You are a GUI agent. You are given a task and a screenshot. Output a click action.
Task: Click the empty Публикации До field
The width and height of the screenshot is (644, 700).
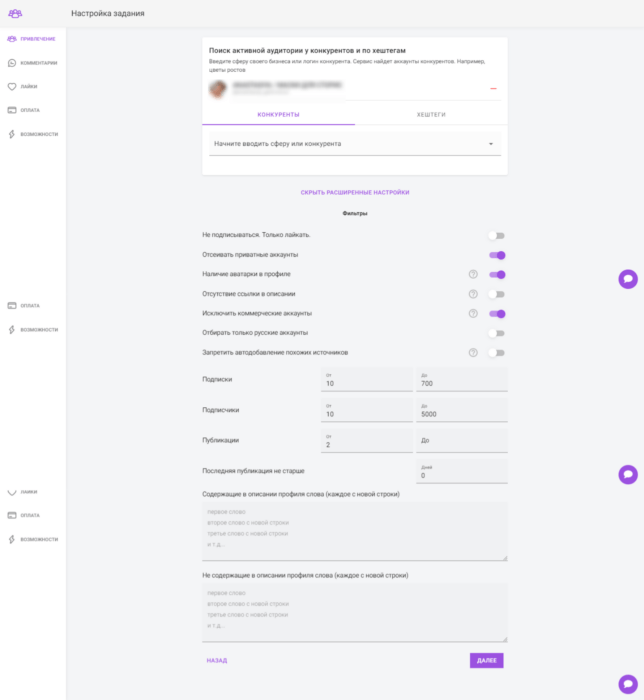[x=462, y=441]
